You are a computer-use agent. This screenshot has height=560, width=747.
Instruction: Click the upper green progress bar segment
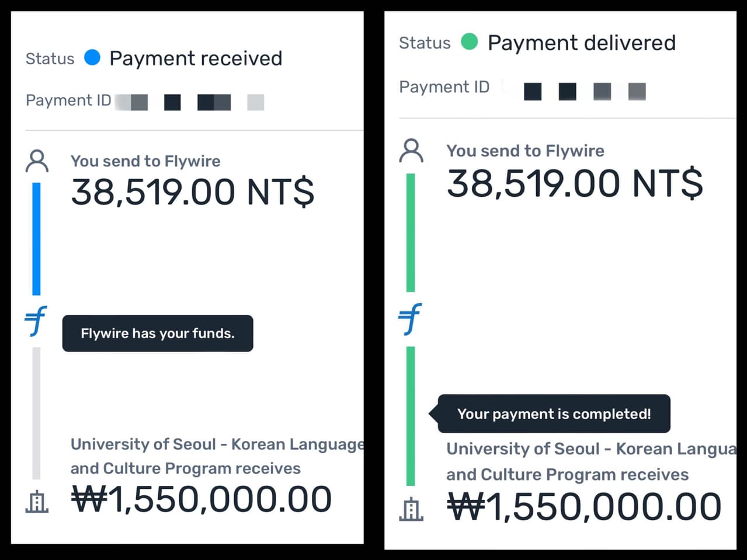click(411, 232)
